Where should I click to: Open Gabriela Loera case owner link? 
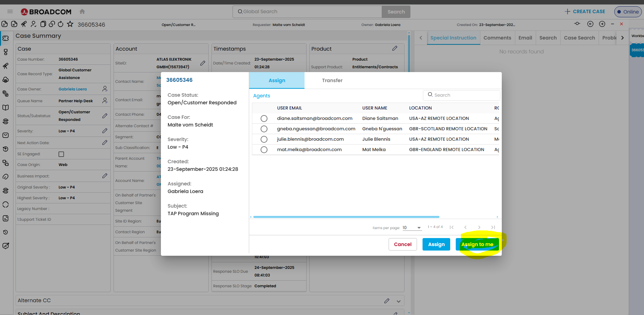tap(73, 89)
